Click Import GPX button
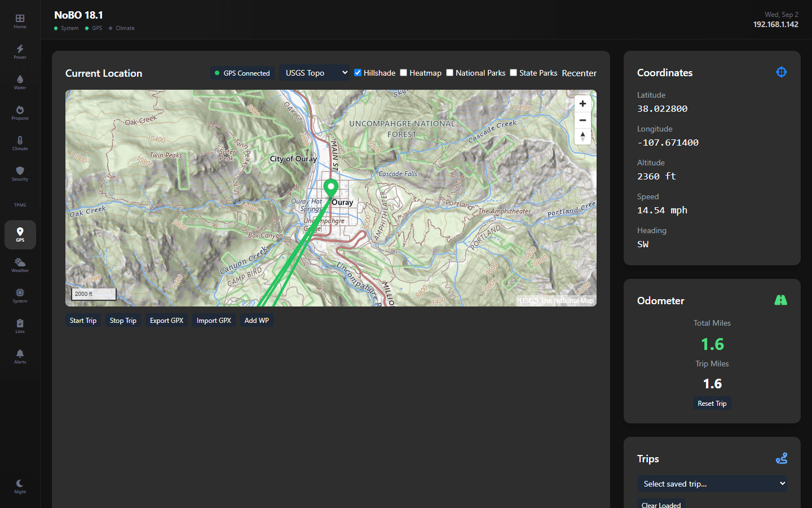This screenshot has height=508, width=812. [x=214, y=321]
